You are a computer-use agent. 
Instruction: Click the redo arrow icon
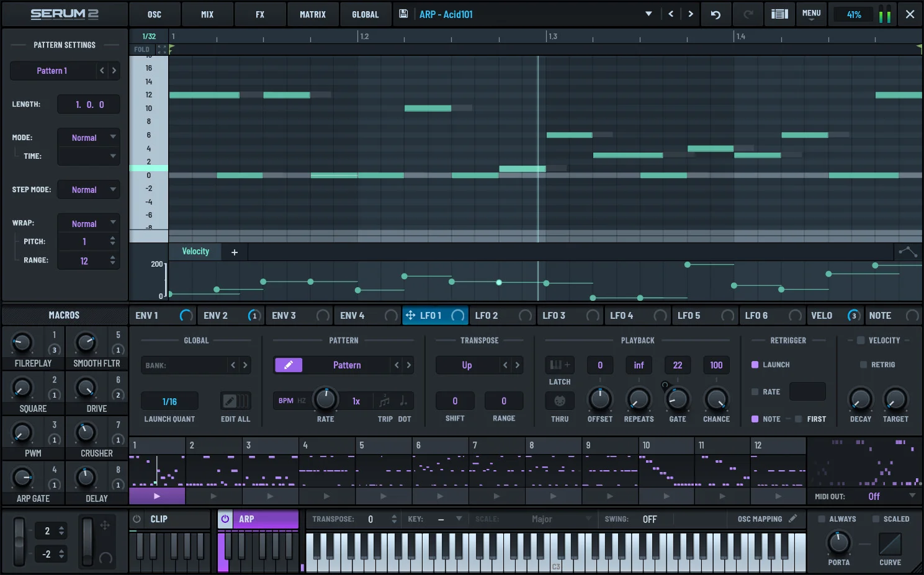pyautogui.click(x=748, y=14)
